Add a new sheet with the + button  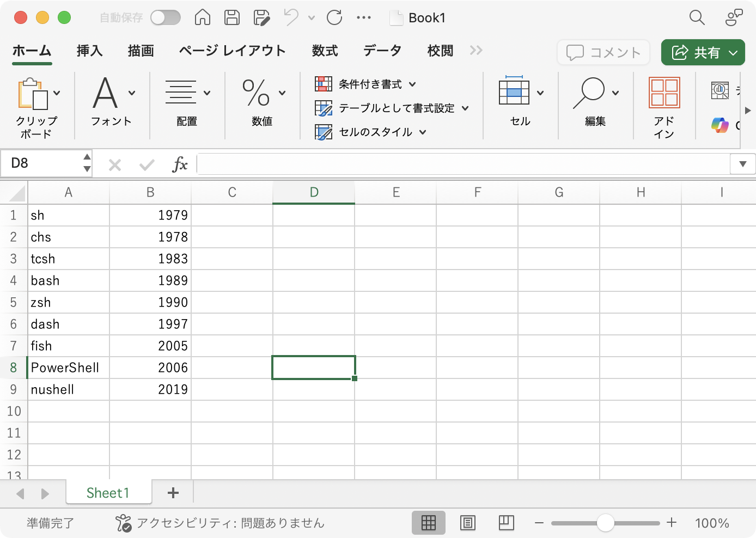173,492
